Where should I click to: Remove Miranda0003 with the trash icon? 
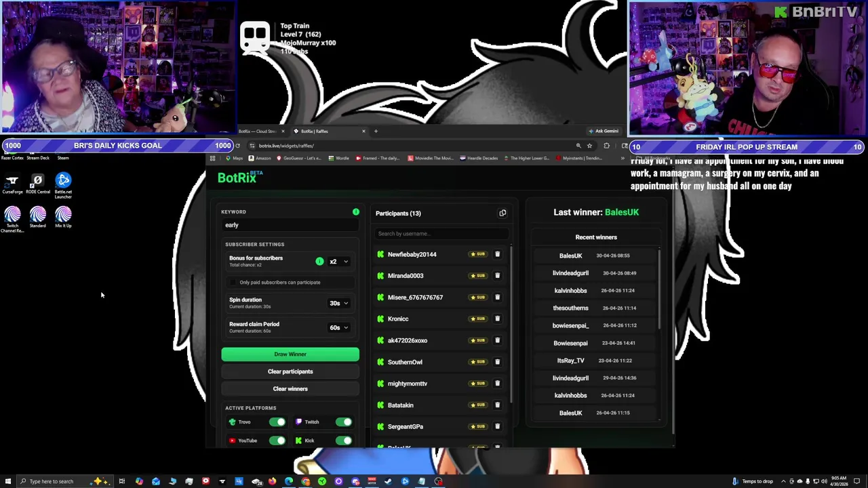pyautogui.click(x=497, y=276)
